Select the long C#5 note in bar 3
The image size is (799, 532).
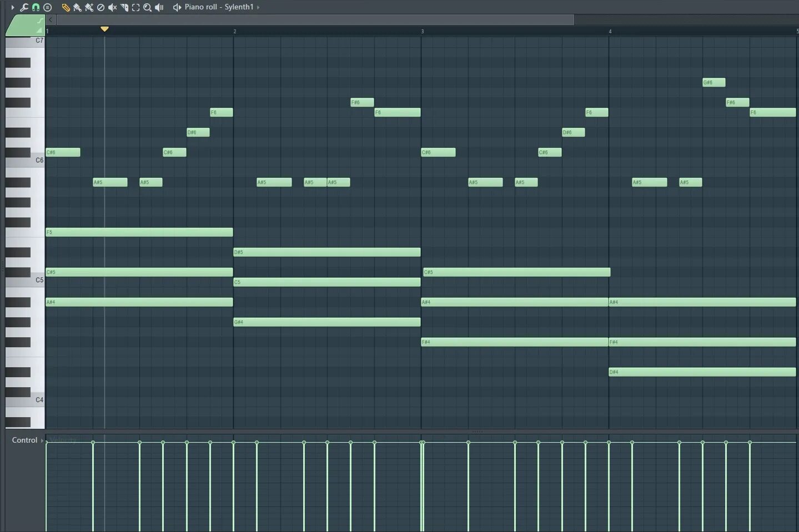coord(516,272)
